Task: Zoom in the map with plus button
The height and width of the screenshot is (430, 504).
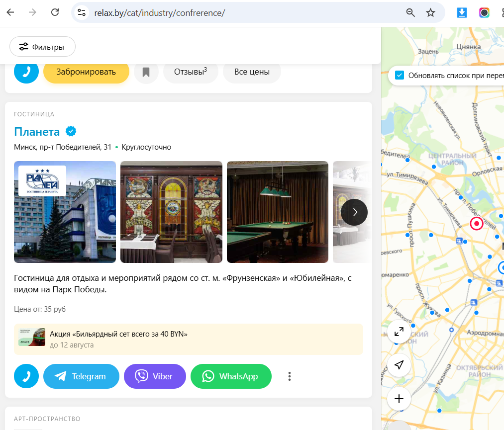Action: (x=399, y=399)
